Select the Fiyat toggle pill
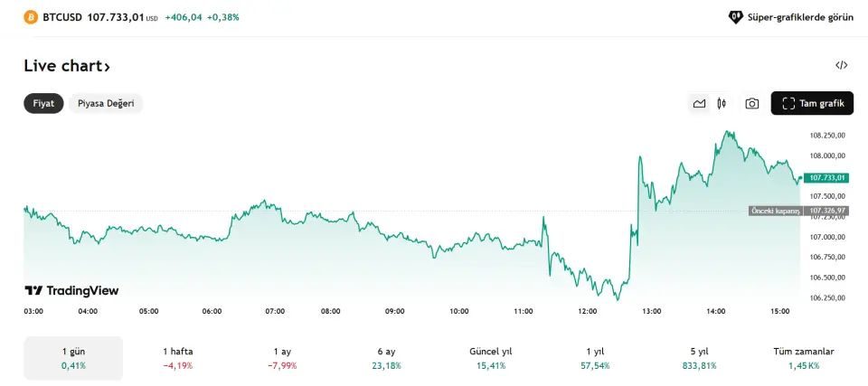This screenshot has height=386, width=868. click(43, 103)
